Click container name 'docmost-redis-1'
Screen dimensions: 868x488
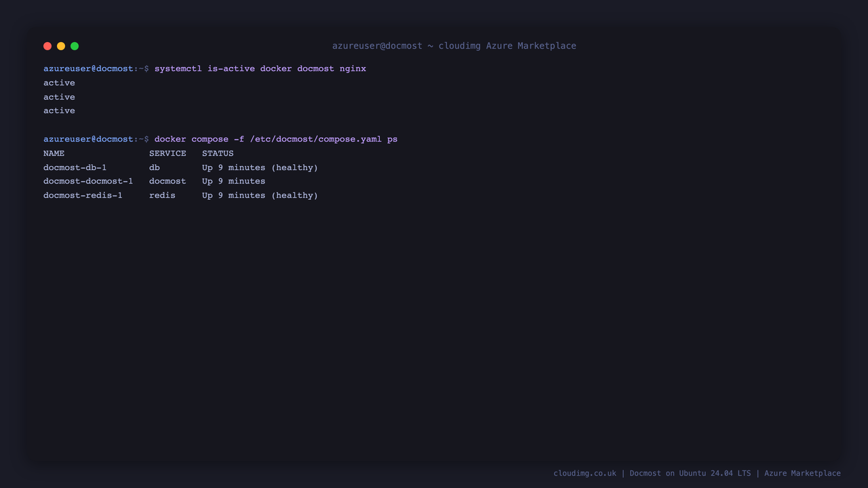point(83,195)
